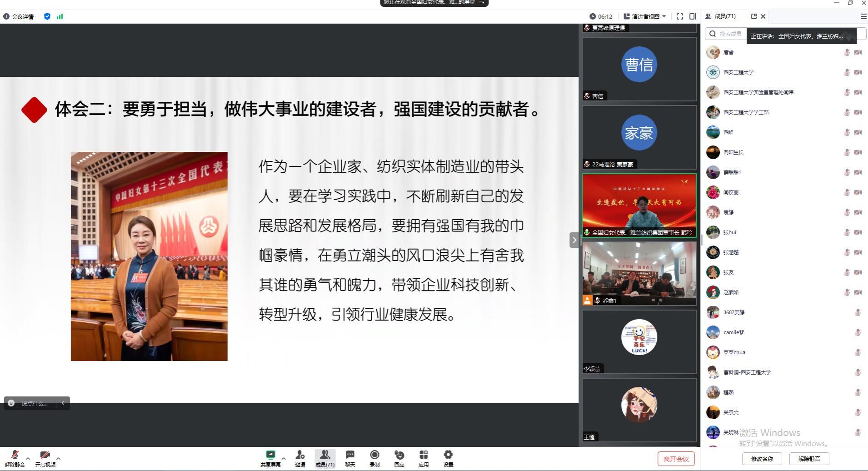
Task: Open the members panel hamburger menu
Action: 863,16
